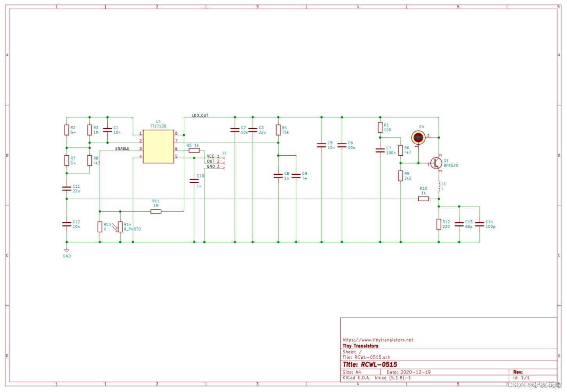This screenshot has height=392, width=567.
Task: Click the R14 R_PHOTO photoresistor symbol
Action: coord(120,227)
